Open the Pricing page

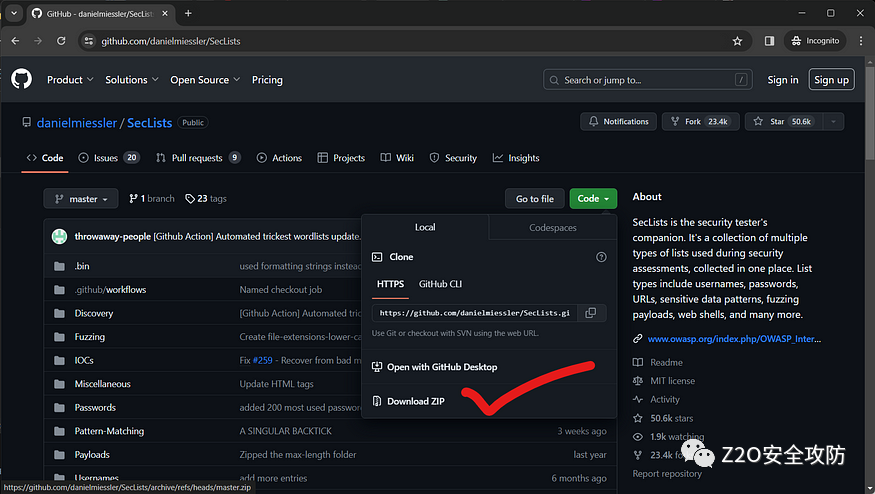(267, 80)
